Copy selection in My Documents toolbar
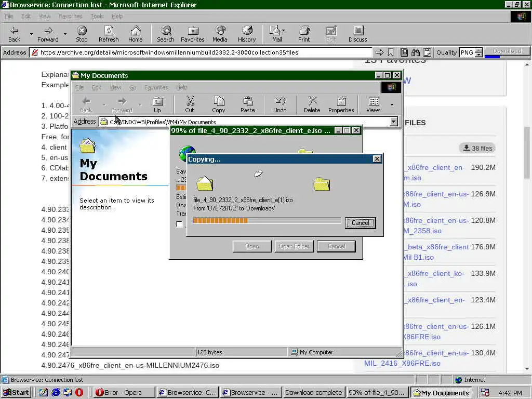Image resolution: width=532 pixels, height=399 pixels. [219, 105]
